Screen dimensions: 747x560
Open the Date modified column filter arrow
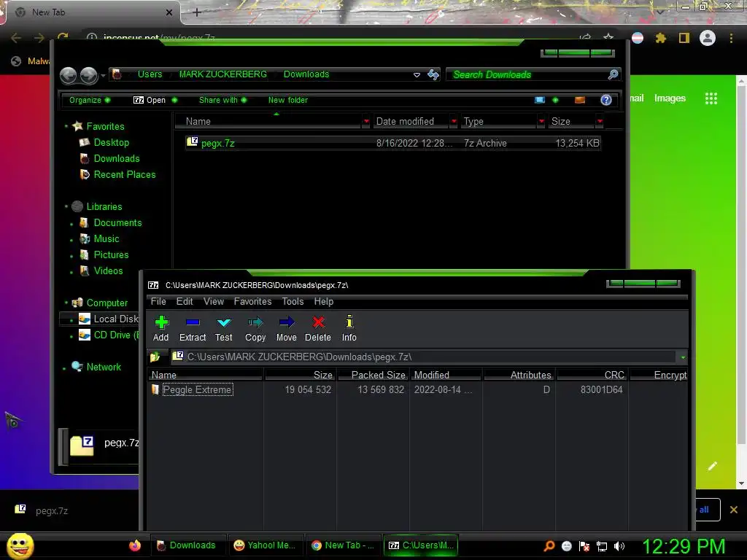point(454,122)
